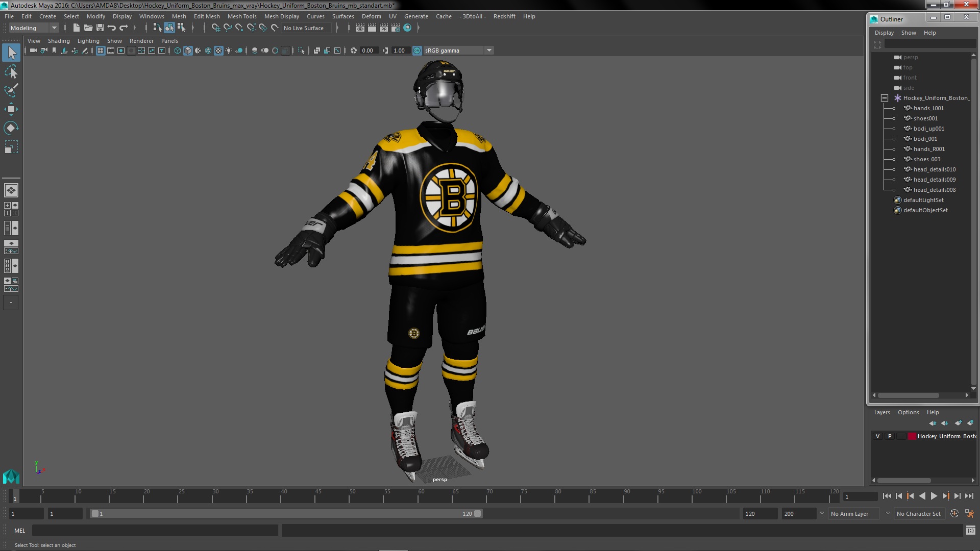This screenshot has width=980, height=551.
Task: Open the Mesh Tools menu
Action: (241, 16)
